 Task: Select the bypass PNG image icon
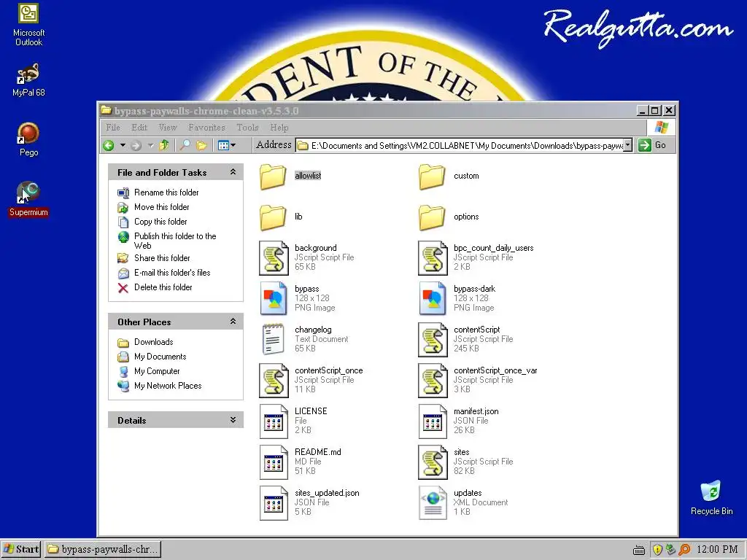274,299
